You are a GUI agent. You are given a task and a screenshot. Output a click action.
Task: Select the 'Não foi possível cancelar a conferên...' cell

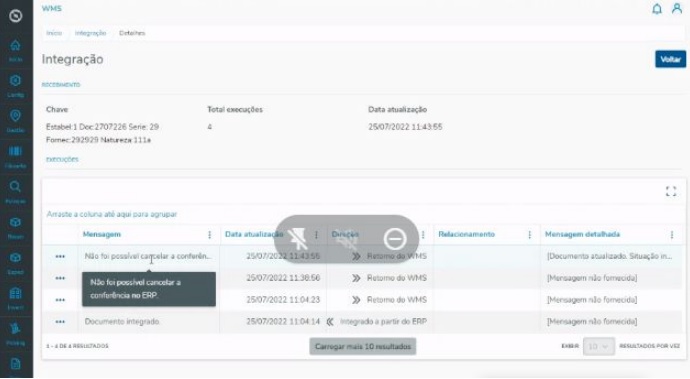(x=148, y=256)
